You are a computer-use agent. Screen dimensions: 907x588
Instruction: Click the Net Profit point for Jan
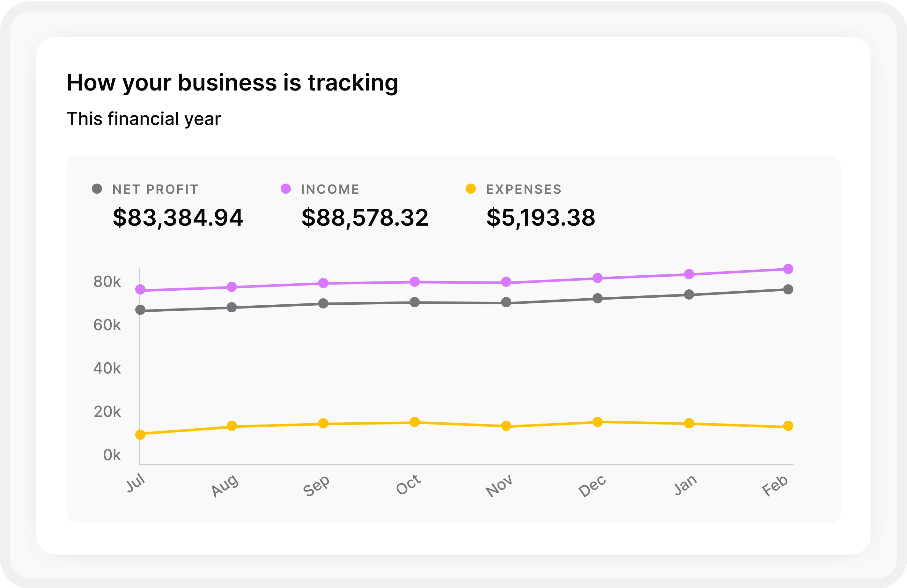689,294
